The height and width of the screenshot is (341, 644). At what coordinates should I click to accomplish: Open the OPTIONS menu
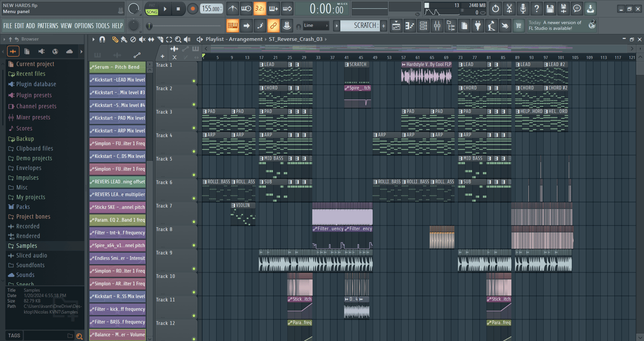(84, 26)
